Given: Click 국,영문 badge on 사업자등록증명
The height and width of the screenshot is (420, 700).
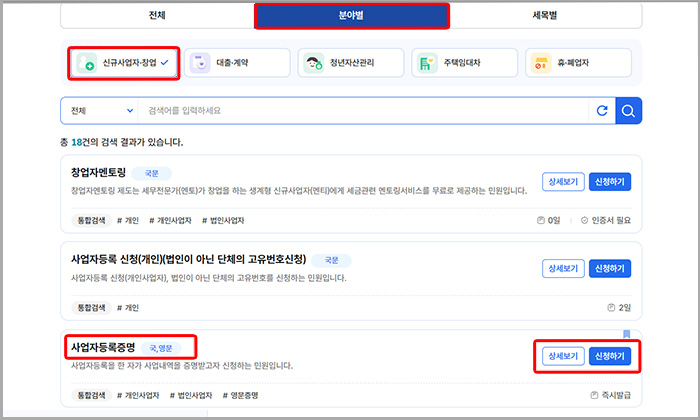Looking at the screenshot, I should pyautogui.click(x=161, y=348).
